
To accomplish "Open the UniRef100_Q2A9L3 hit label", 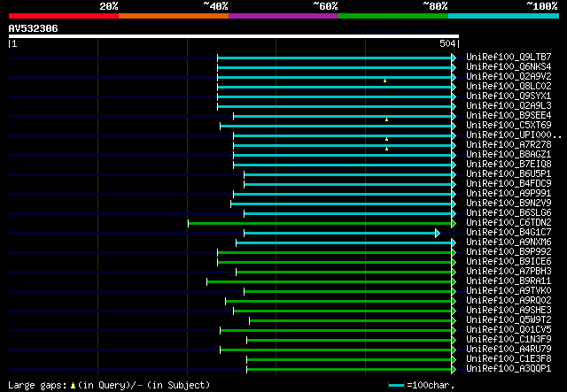I will coord(509,105).
